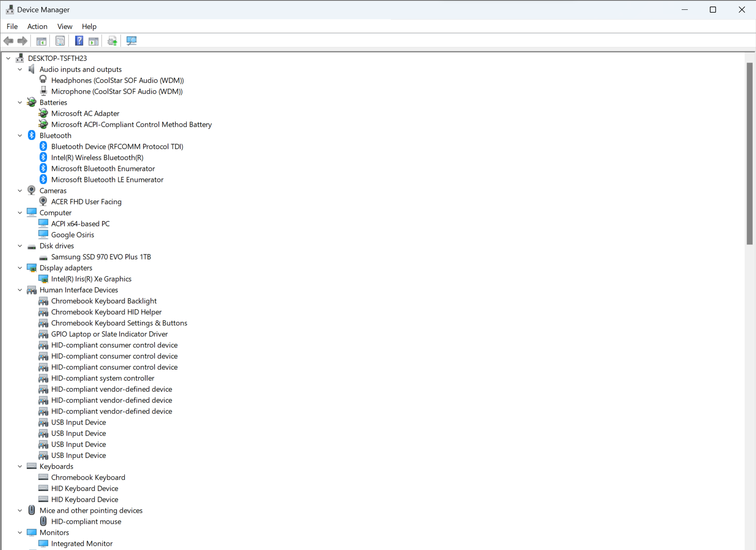Click the Bluetooth icon beside Intel(R) Wireless Bluetooth(R)
Viewport: 756px width, 550px height.
[43, 157]
